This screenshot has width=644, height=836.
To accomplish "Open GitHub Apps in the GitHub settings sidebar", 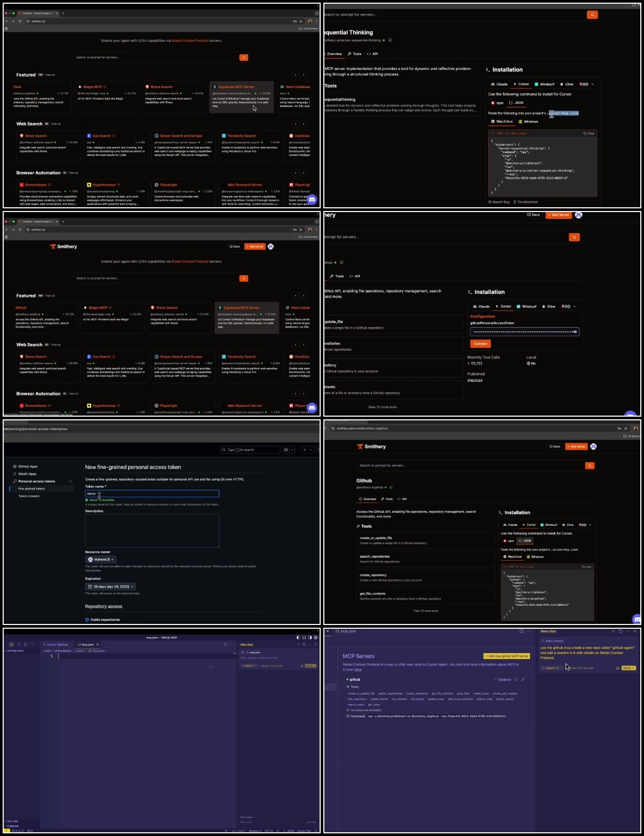I will (25, 467).
